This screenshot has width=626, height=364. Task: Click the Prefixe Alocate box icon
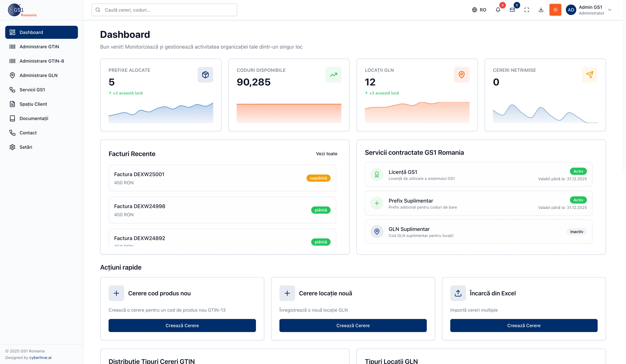[x=205, y=75]
